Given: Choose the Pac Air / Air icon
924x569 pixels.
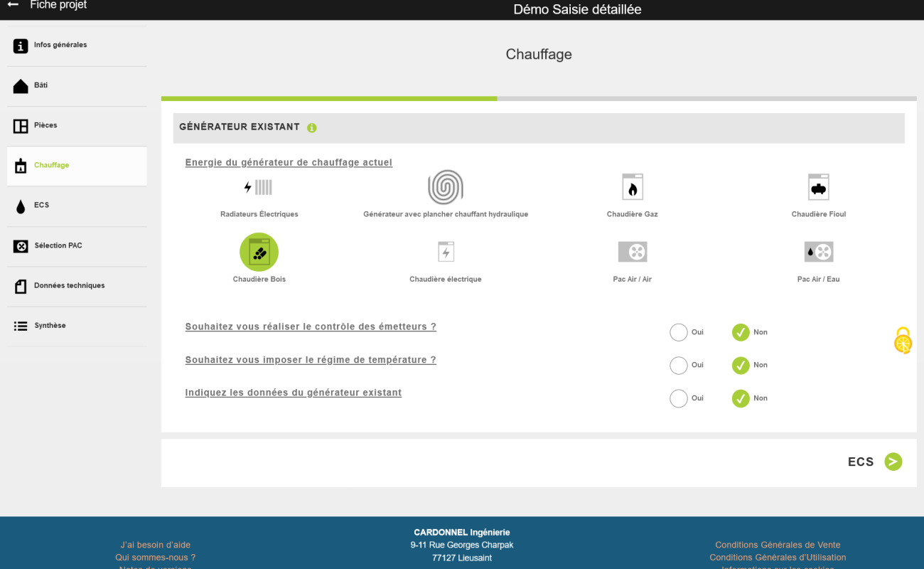Looking at the screenshot, I should point(633,252).
